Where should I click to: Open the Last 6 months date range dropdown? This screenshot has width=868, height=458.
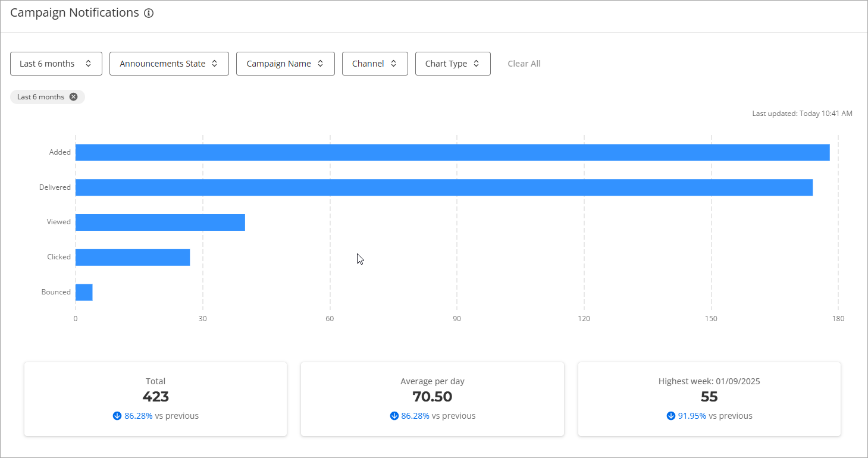click(56, 64)
